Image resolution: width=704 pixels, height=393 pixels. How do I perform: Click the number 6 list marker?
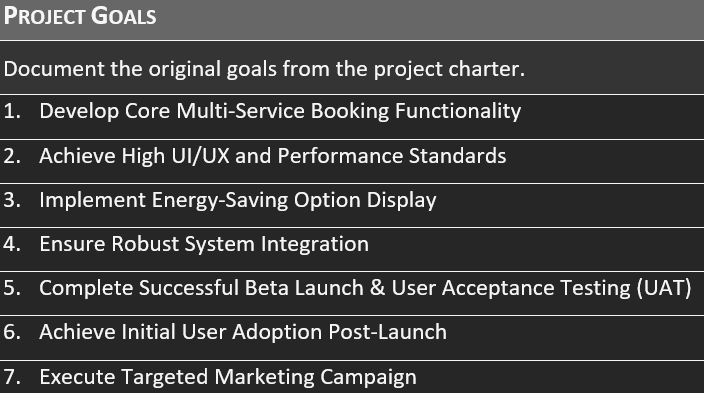[12, 332]
